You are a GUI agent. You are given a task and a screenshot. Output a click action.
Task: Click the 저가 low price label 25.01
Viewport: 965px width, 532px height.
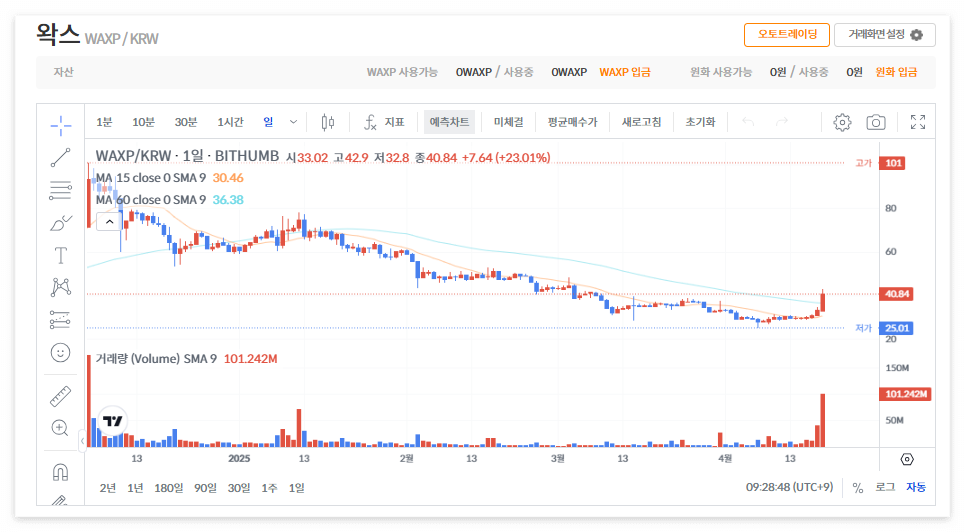coord(896,328)
